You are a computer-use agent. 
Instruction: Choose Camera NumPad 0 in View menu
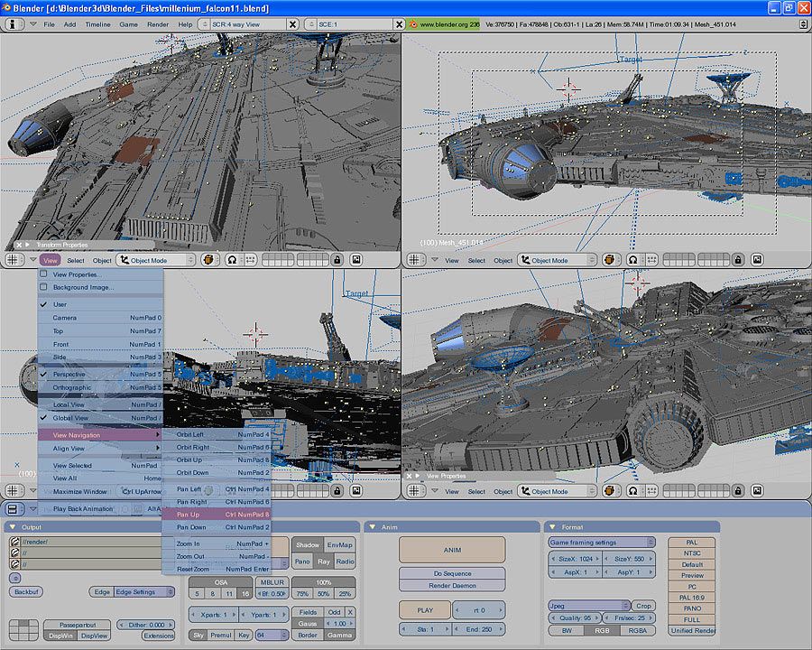[100, 318]
